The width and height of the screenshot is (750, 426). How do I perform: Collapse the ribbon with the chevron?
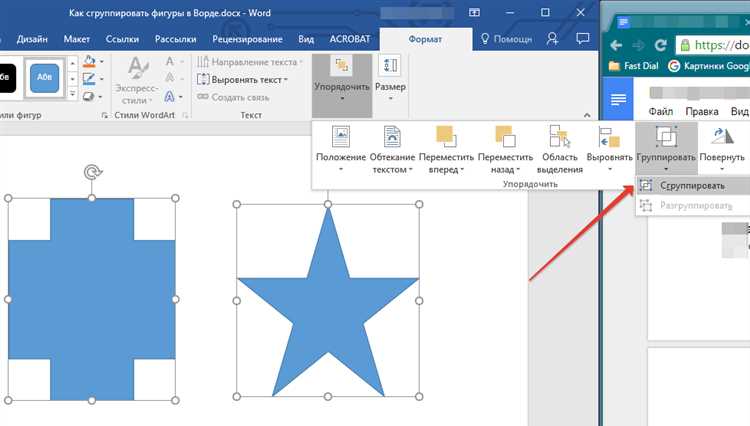tap(587, 115)
